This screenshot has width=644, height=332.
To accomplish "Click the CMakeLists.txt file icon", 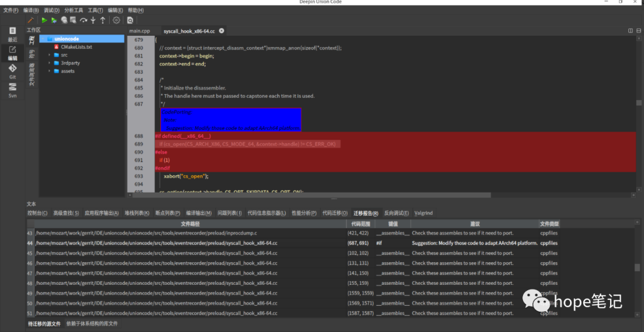I will click(56, 46).
